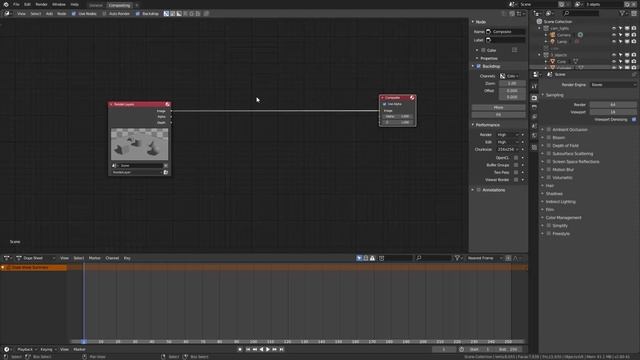This screenshot has height=360, width=640.
Task: Open the Render properties tab icon
Action: click(x=534, y=98)
